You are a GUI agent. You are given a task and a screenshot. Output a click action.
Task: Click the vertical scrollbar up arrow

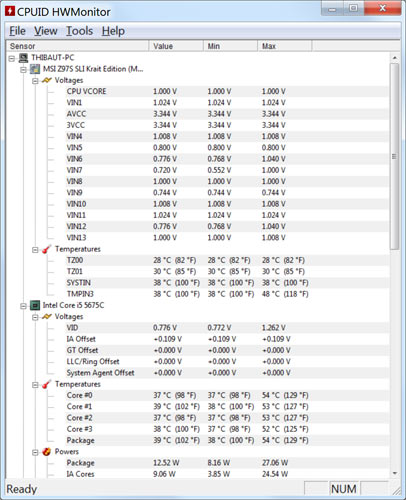(395, 58)
